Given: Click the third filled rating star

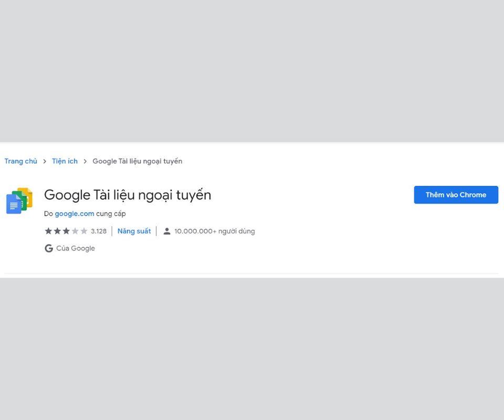Looking at the screenshot, I should pyautogui.click(x=66, y=231).
